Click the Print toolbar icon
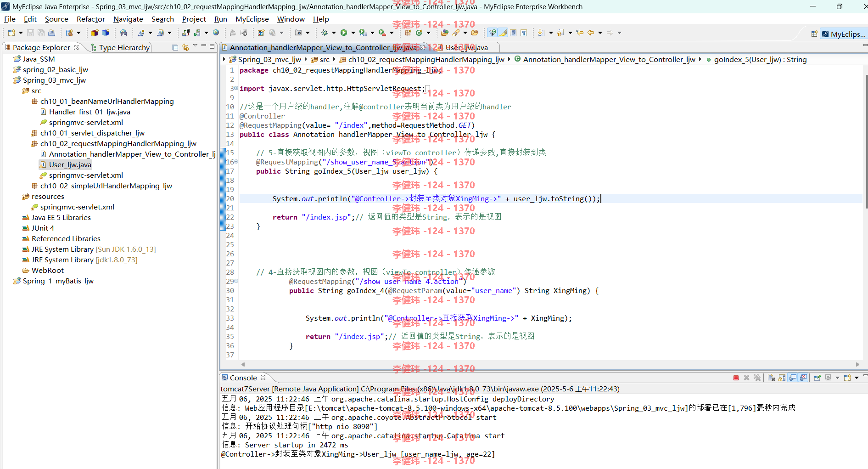 (51, 33)
